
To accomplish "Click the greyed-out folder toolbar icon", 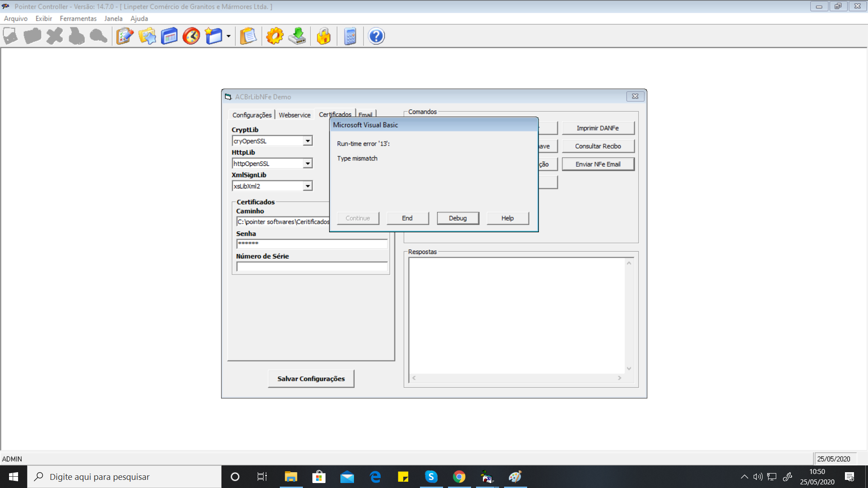I will tap(33, 36).
